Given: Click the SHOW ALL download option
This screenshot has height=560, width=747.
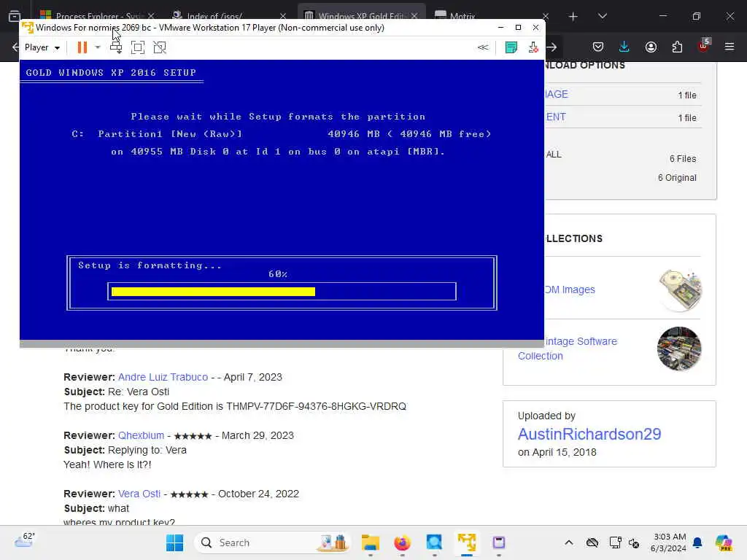Looking at the screenshot, I should click(553, 155).
